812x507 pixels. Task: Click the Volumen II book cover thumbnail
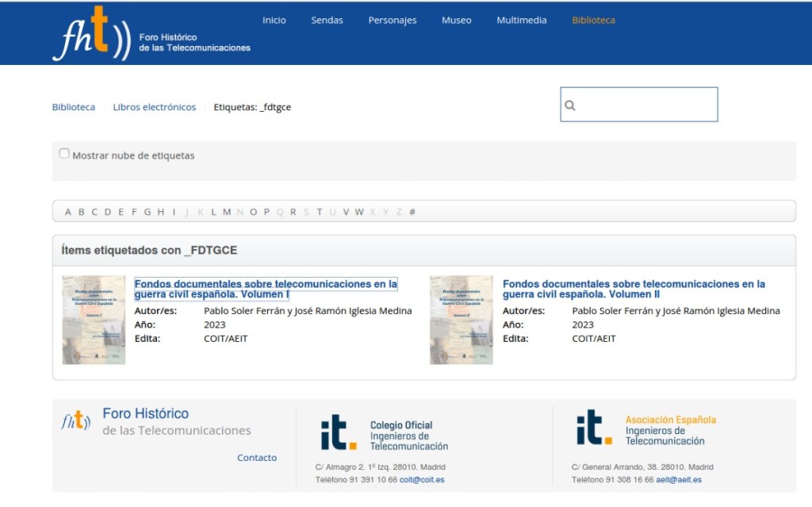point(462,320)
